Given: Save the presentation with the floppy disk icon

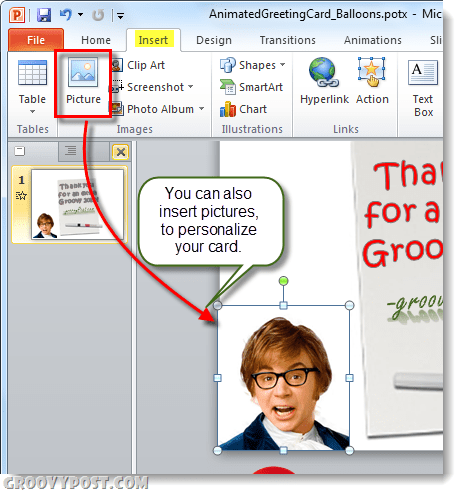Looking at the screenshot, I should [x=44, y=15].
